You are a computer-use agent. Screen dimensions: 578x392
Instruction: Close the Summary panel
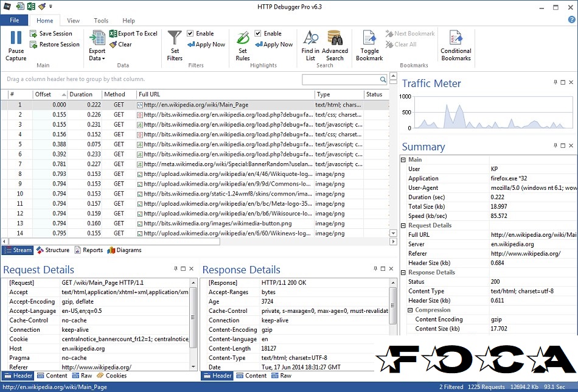coord(571,145)
